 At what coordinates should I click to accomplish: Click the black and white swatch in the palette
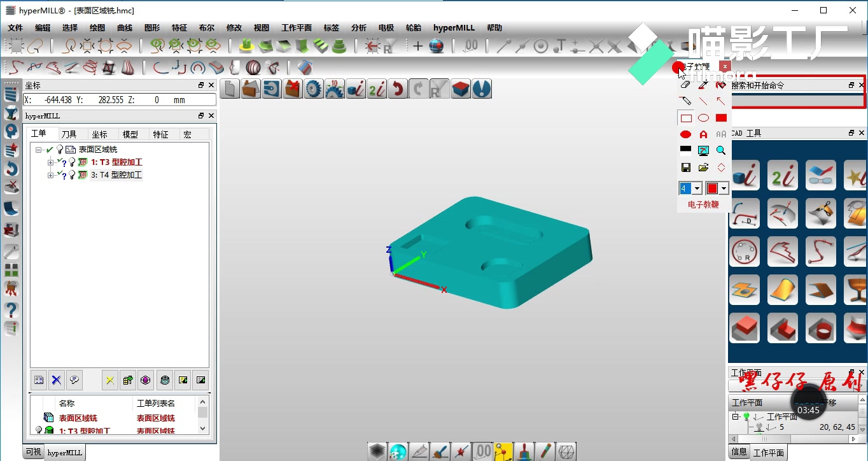point(685,151)
